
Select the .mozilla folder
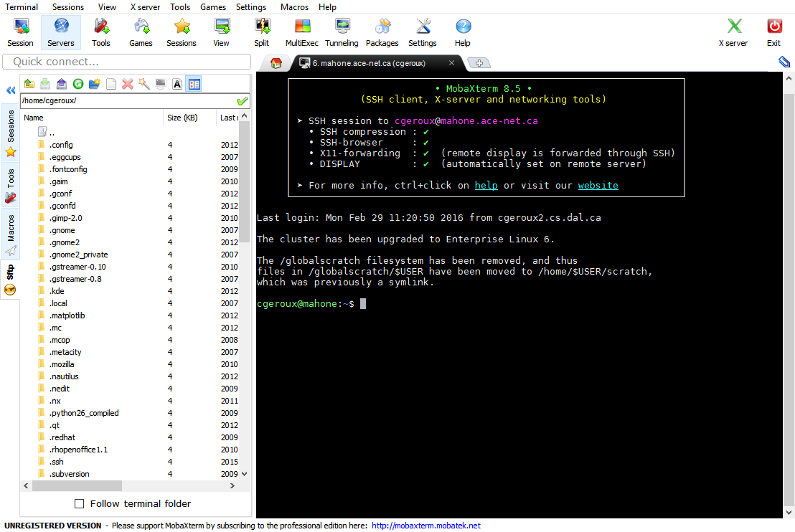62,364
